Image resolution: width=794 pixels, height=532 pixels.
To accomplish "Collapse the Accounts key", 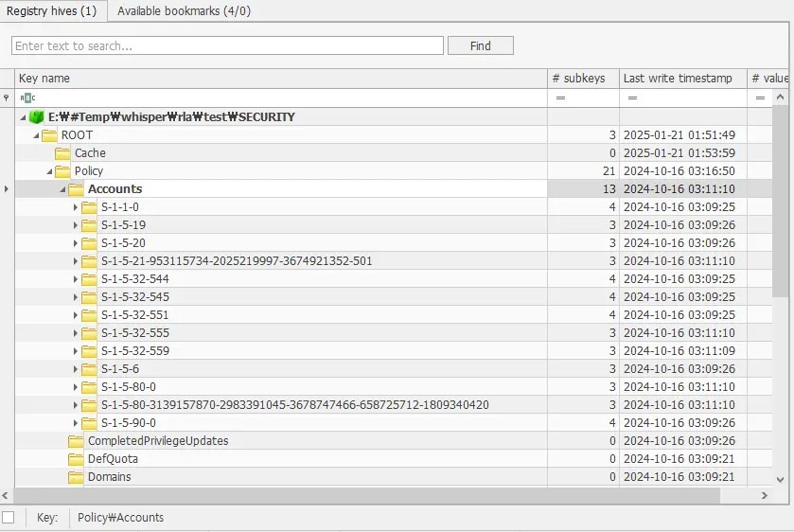I will (x=62, y=189).
